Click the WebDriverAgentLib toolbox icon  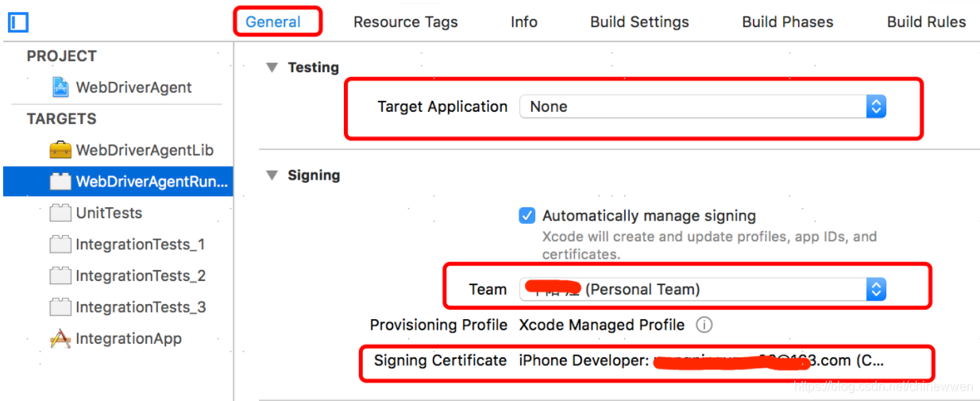click(x=60, y=150)
